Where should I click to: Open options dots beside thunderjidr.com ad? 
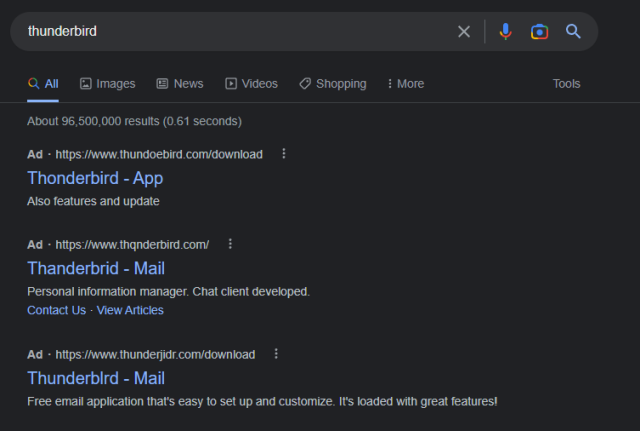276,353
